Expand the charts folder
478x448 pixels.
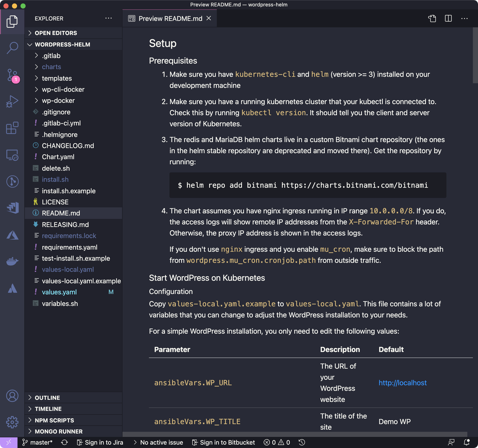tap(74, 67)
